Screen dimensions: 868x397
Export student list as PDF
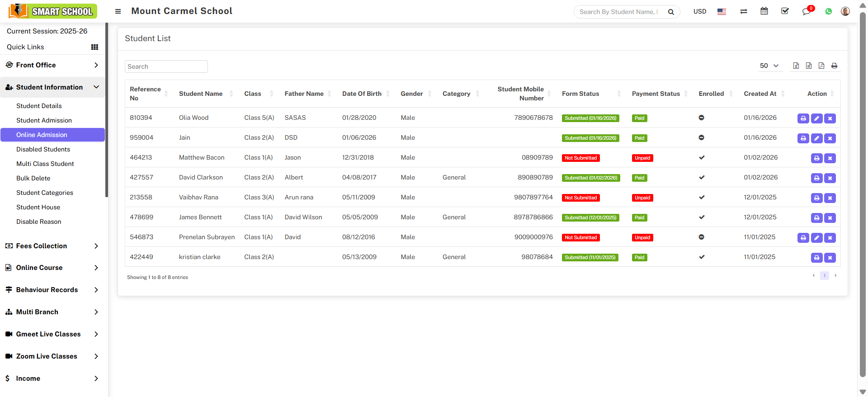[x=821, y=66]
